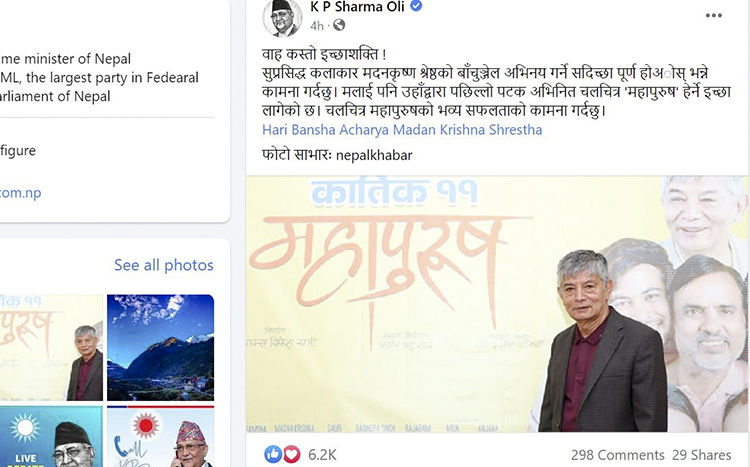Click the public globe privacy icon
Screen dimensions: 750x467
(x=339, y=25)
